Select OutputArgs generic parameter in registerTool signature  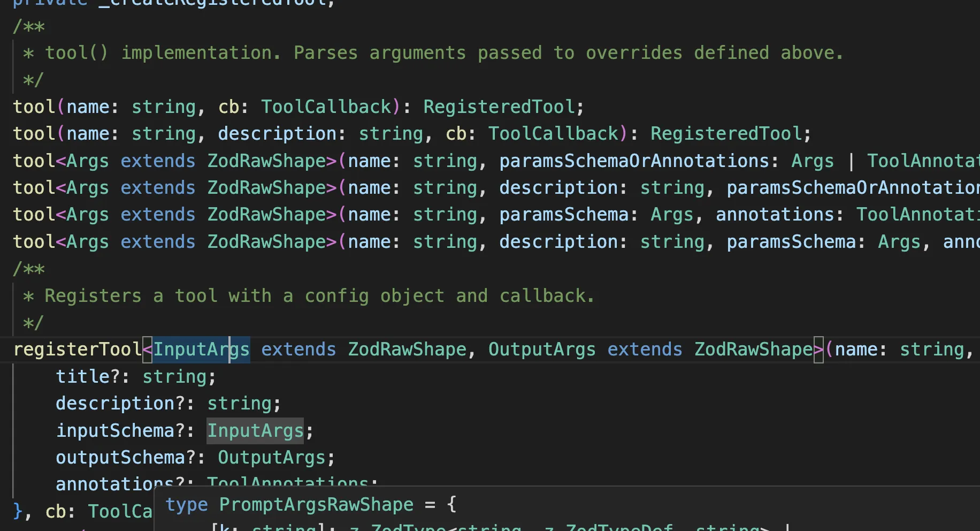(541, 350)
